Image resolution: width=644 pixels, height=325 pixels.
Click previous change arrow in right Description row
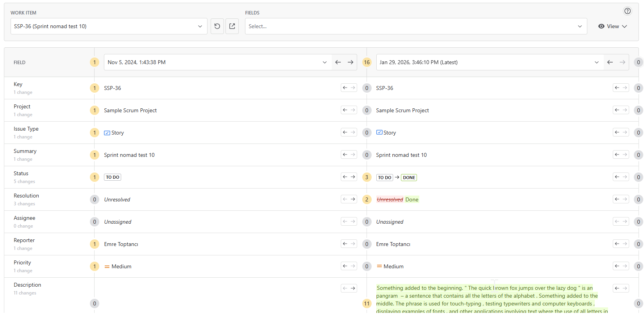[x=617, y=288]
